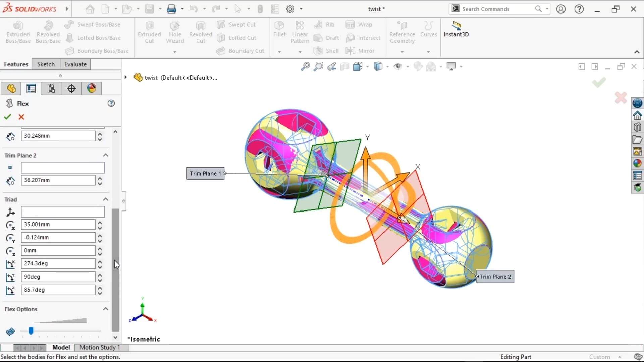This screenshot has height=362, width=644.
Task: Collapse the Trim Plane 2 section
Action: click(105, 155)
